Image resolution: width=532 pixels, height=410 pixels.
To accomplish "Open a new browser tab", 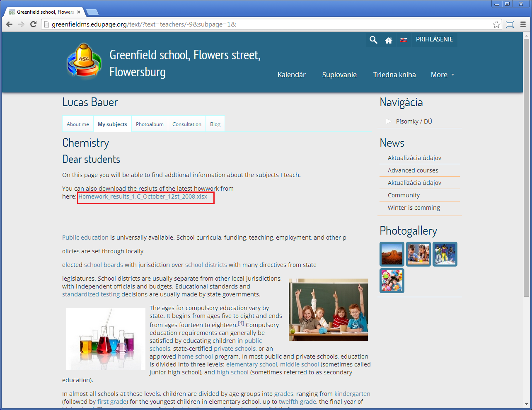I will click(92, 12).
